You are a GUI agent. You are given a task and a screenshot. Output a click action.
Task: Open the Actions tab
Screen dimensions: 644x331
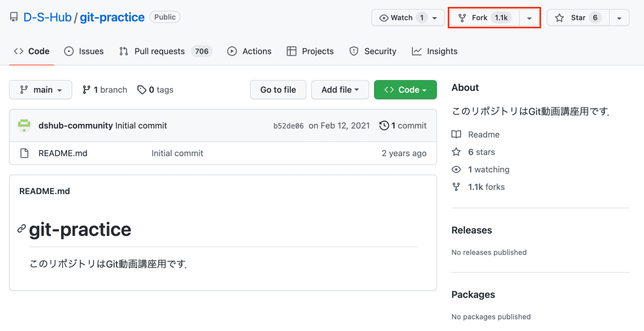coord(250,51)
